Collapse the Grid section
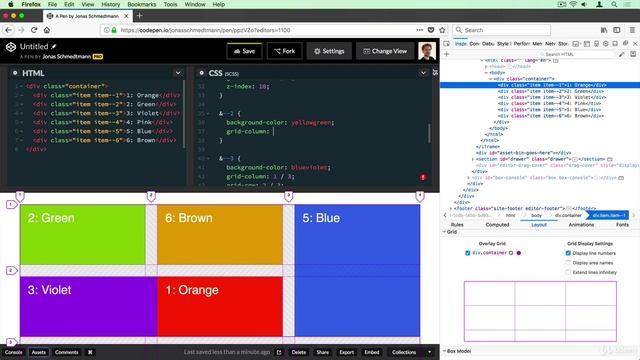Viewport: 640px width, 360px height. click(x=444, y=232)
